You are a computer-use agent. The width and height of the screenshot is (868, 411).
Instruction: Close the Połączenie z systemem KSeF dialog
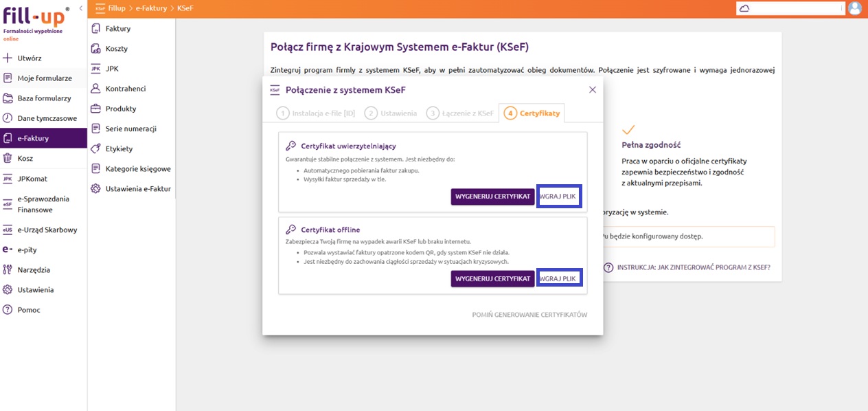point(593,90)
